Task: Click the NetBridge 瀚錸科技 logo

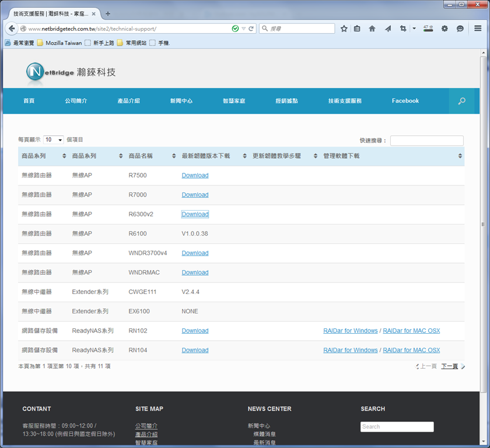Action: tap(71, 72)
